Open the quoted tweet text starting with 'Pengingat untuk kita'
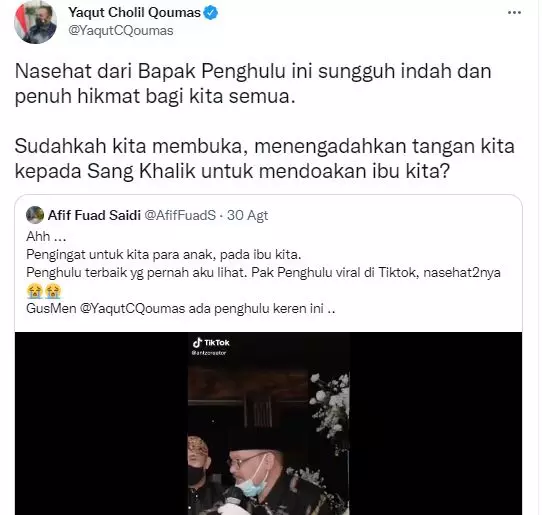 coord(163,255)
